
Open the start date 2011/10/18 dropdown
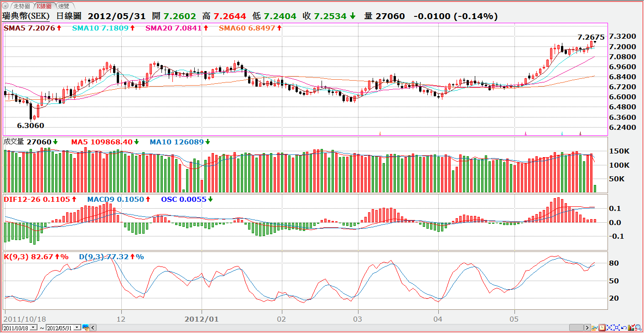[33, 328]
